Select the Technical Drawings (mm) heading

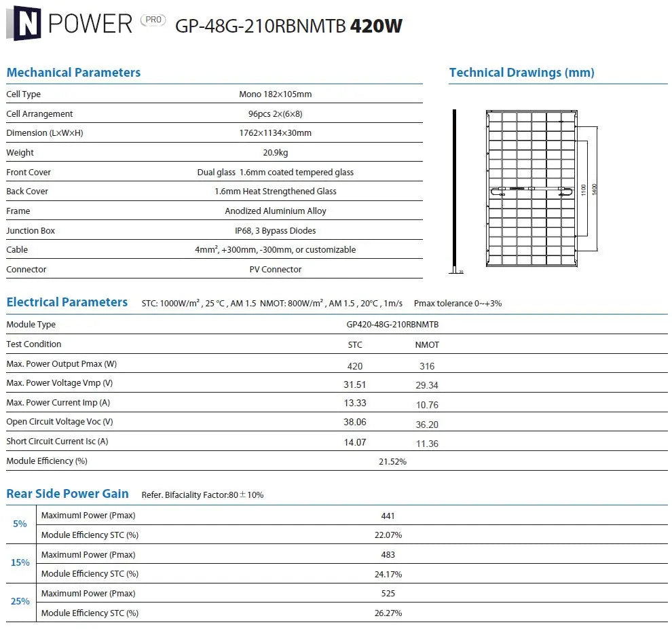521,73
